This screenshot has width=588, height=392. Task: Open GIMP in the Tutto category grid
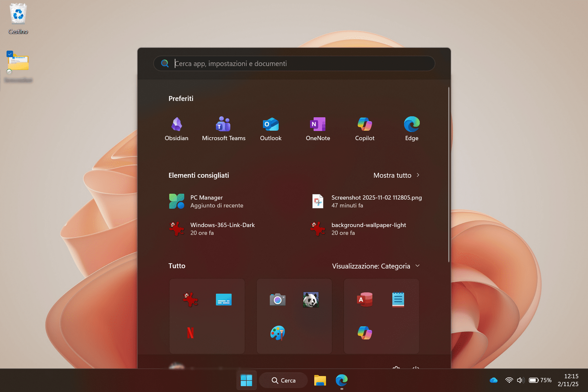[189, 300]
